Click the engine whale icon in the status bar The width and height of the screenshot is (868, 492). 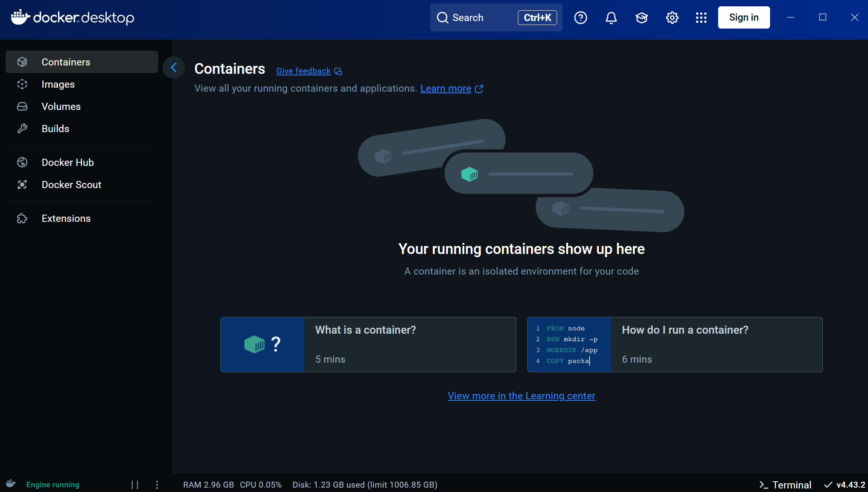click(11, 484)
